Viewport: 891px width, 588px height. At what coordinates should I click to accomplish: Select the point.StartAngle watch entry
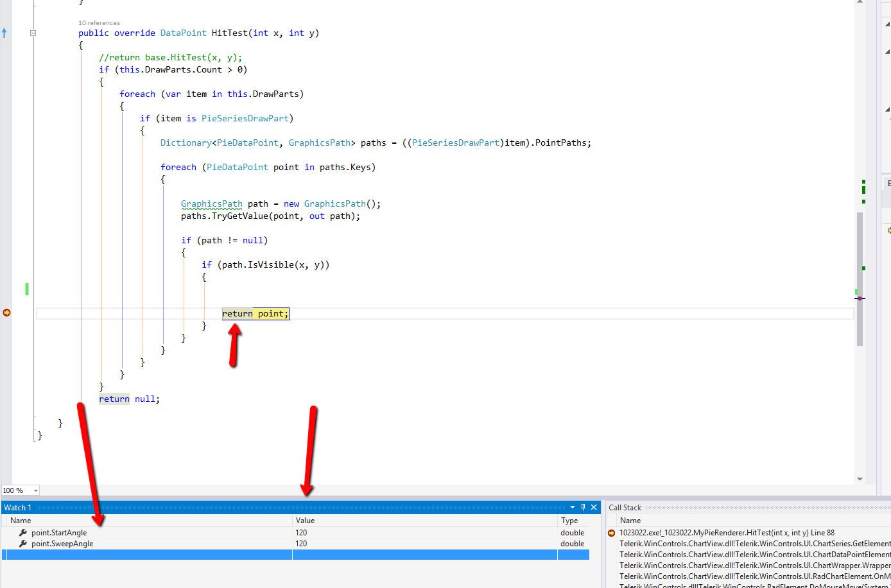(x=59, y=533)
